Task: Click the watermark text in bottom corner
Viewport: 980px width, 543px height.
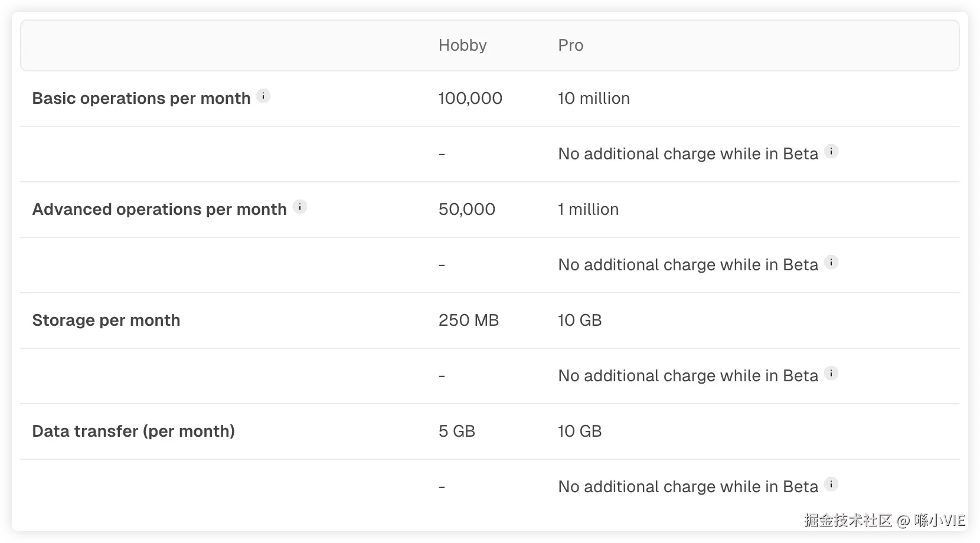Action: pos(884,520)
